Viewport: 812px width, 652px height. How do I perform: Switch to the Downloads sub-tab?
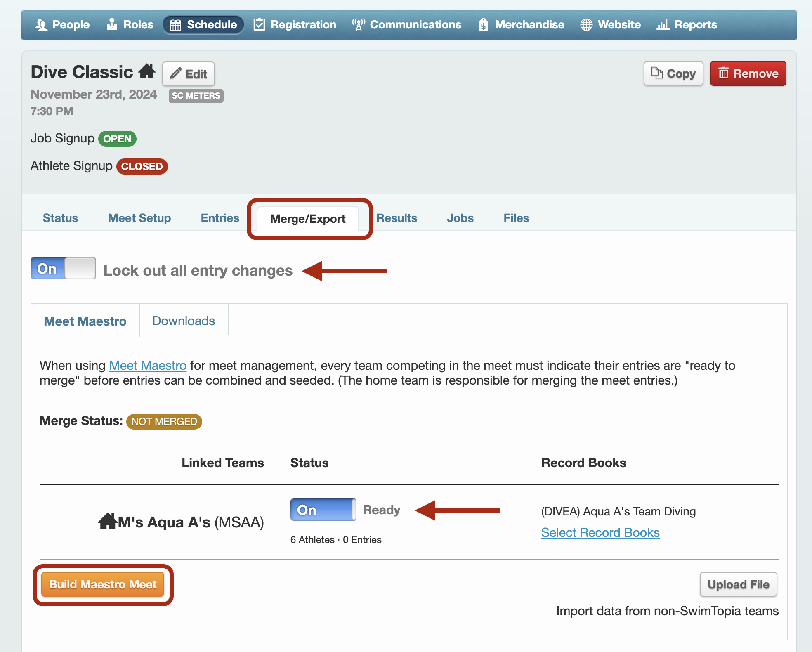click(x=184, y=321)
